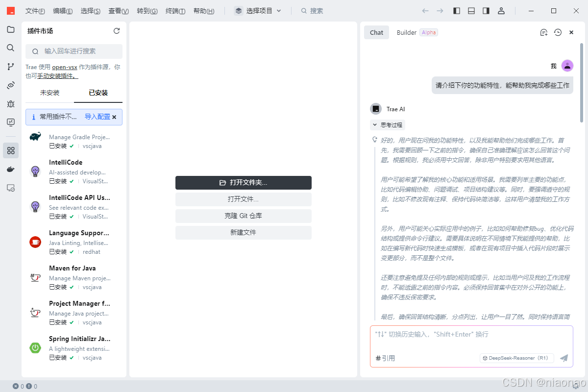Open the 转到(G) menu
588x392 pixels.
[147, 11]
